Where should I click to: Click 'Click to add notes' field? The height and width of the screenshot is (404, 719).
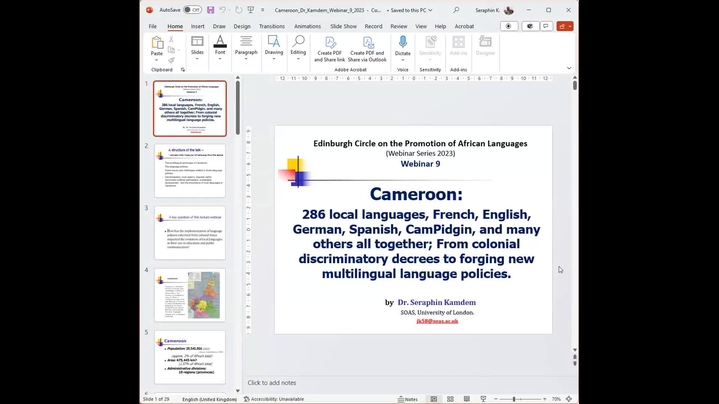(271, 383)
